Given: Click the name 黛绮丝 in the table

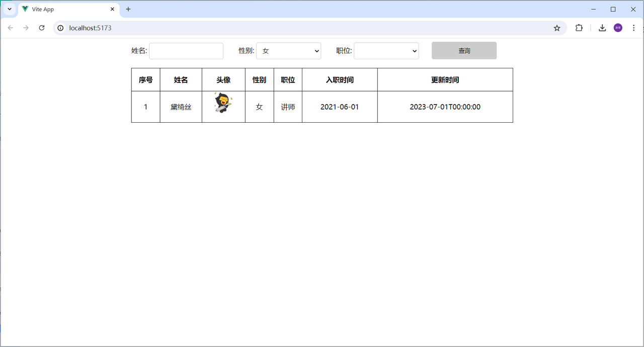Looking at the screenshot, I should (181, 107).
